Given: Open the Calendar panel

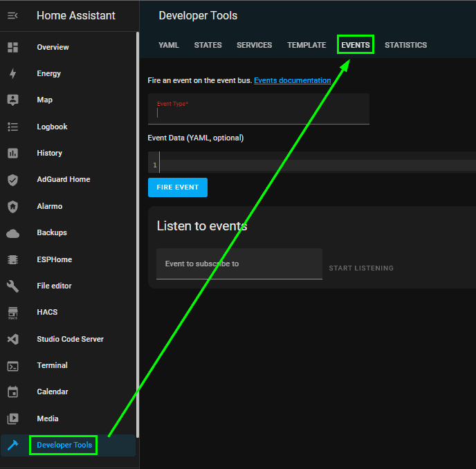Looking at the screenshot, I should tap(68, 392).
